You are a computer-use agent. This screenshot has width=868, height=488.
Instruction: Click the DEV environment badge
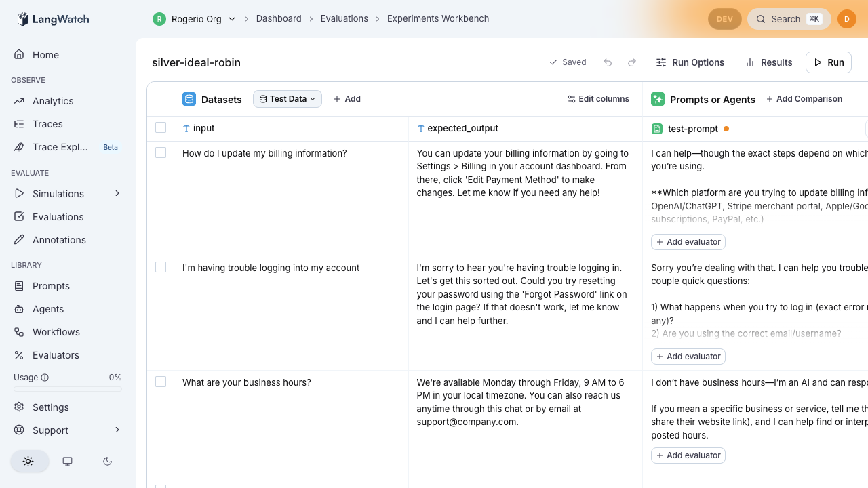[725, 19]
